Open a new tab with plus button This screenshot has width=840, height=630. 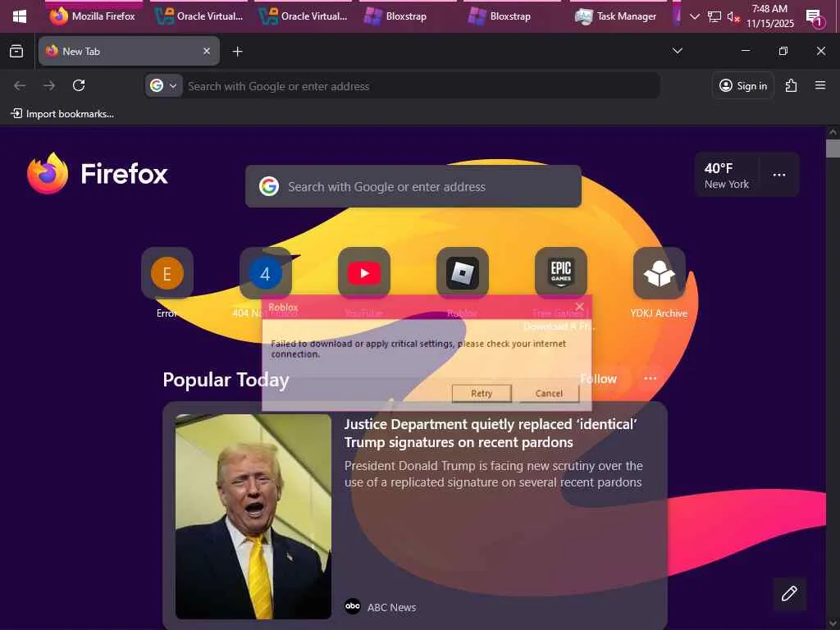[237, 51]
